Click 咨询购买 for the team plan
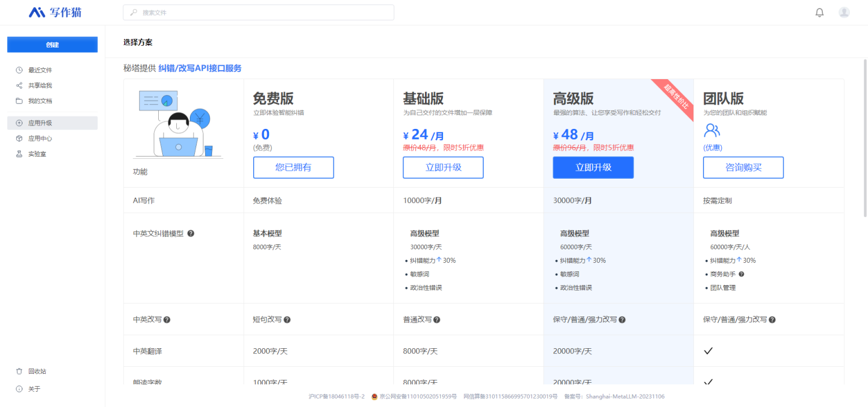Screen dimensions: 868x407 tap(743, 167)
